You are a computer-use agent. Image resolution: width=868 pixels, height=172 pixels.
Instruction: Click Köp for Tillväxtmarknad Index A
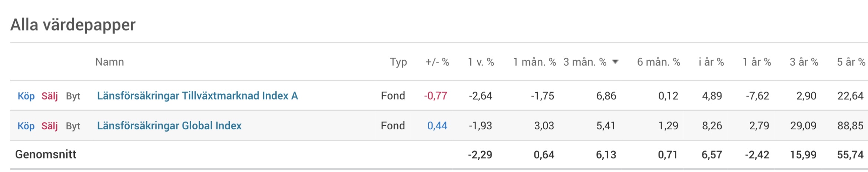26,96
